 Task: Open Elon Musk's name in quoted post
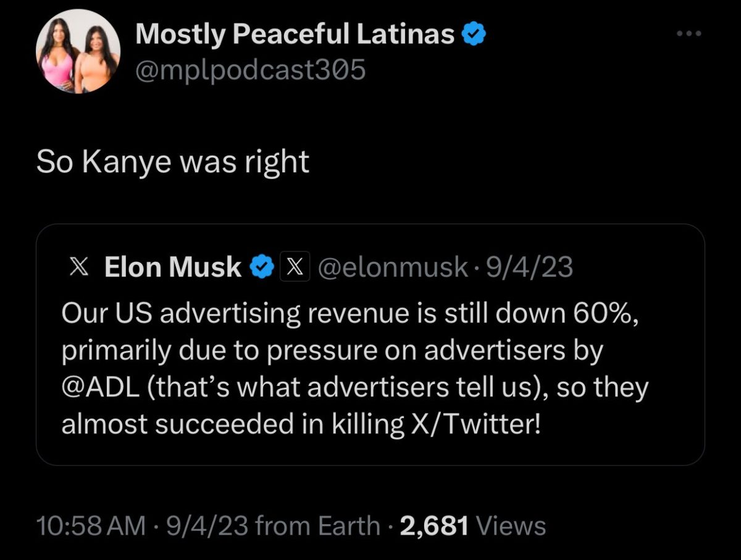point(173,267)
